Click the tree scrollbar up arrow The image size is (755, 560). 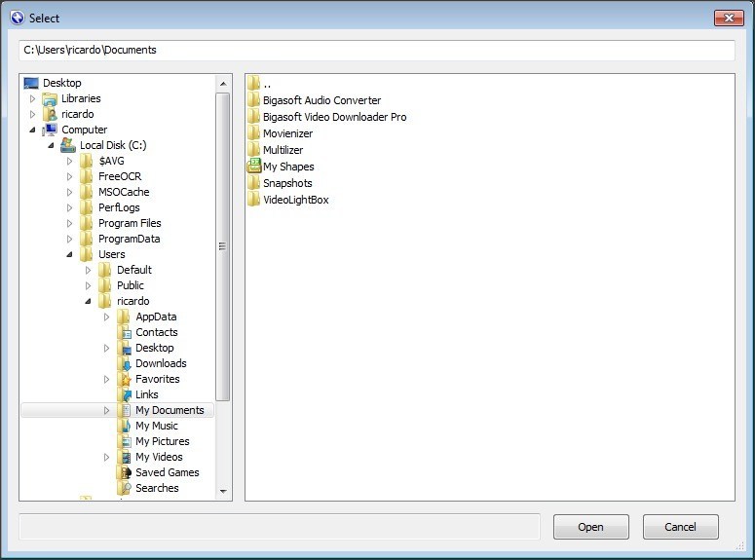[x=223, y=84]
